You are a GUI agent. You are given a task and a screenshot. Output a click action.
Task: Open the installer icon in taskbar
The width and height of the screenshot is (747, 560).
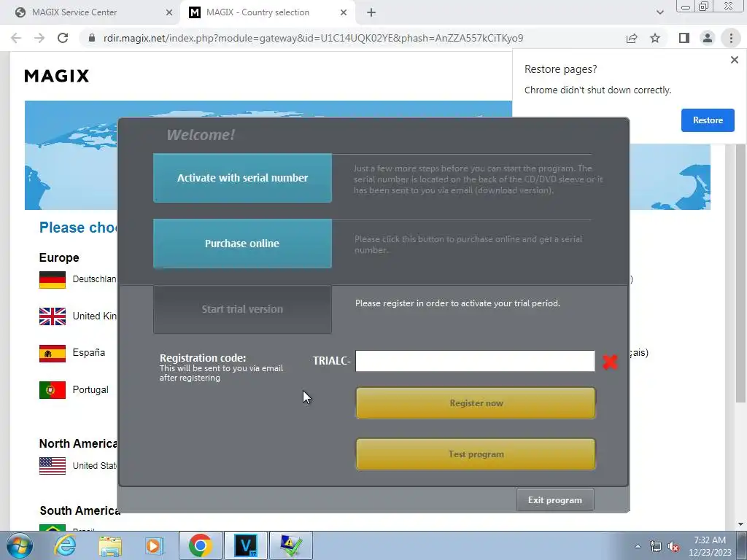(x=291, y=545)
